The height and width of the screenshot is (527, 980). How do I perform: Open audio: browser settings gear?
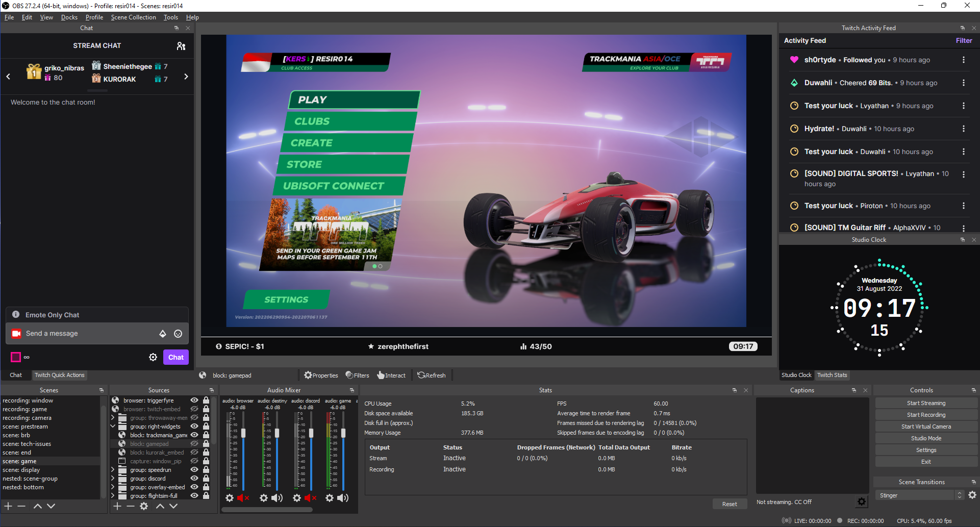230,498
